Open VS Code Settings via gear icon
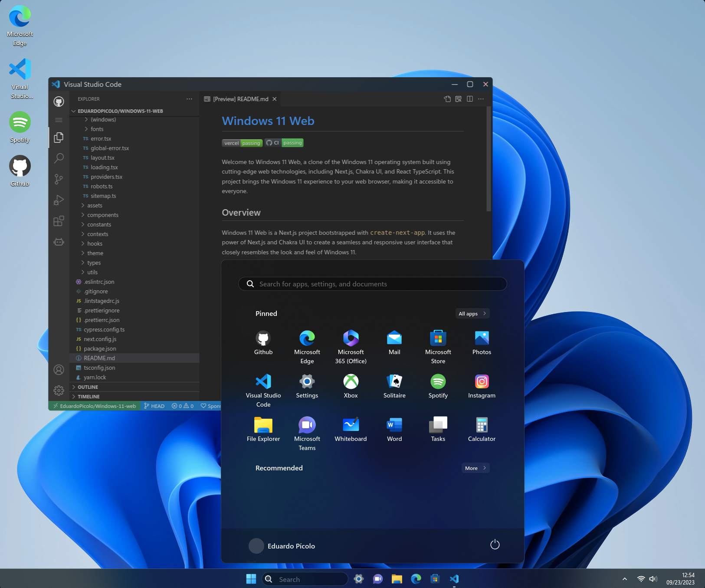 click(59, 390)
